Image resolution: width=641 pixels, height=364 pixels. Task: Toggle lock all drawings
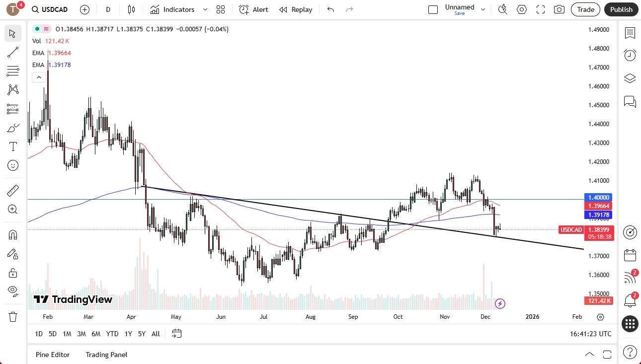(12, 273)
